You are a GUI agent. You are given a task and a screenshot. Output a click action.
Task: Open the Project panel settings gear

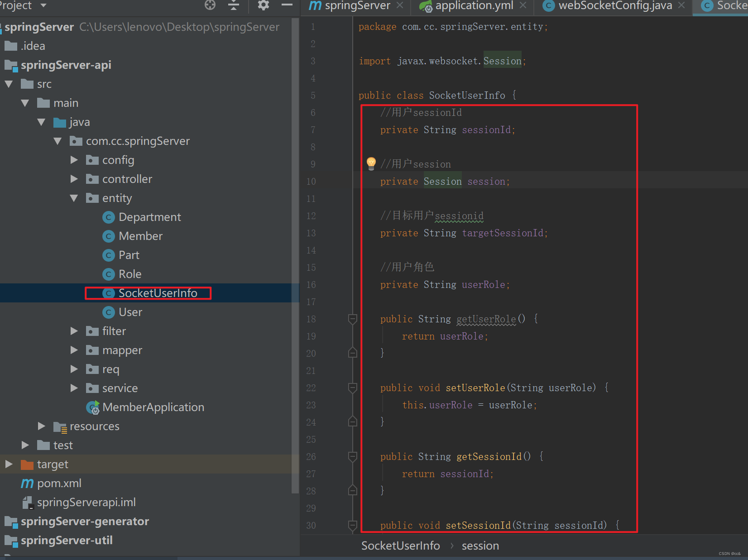263,5
